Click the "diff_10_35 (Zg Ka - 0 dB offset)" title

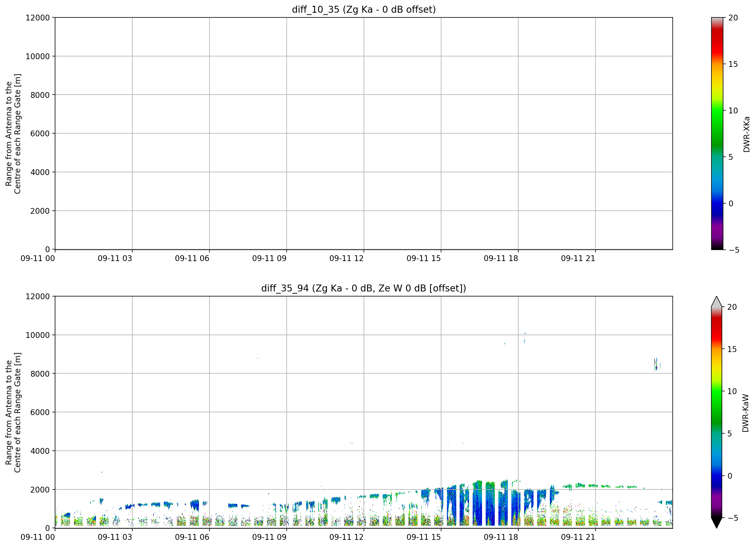[364, 9]
